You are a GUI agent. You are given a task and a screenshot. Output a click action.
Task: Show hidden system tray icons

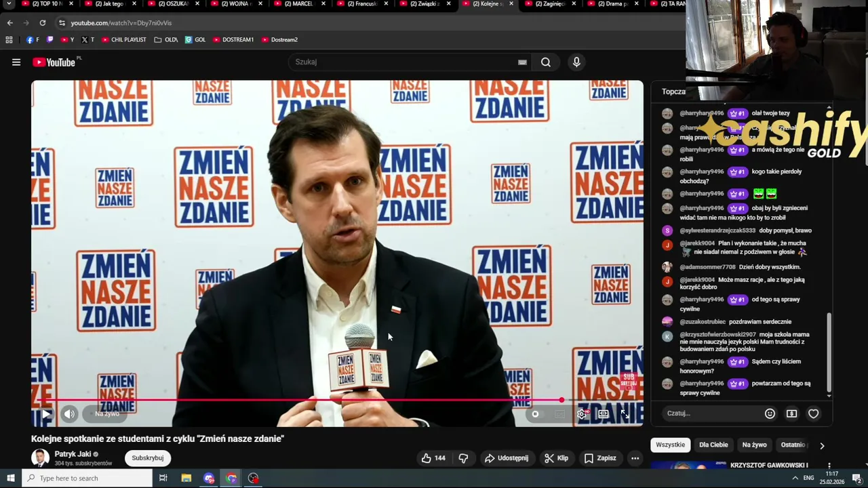[x=795, y=479]
